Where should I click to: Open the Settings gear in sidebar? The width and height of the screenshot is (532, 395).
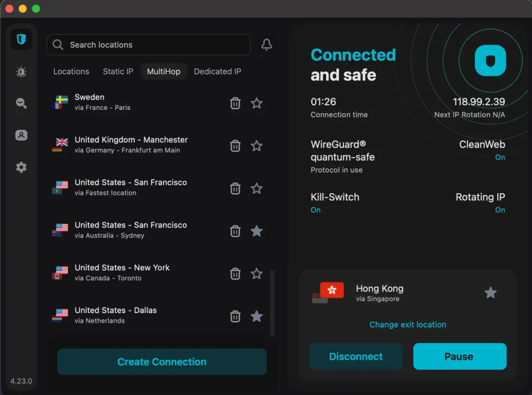pyautogui.click(x=21, y=167)
